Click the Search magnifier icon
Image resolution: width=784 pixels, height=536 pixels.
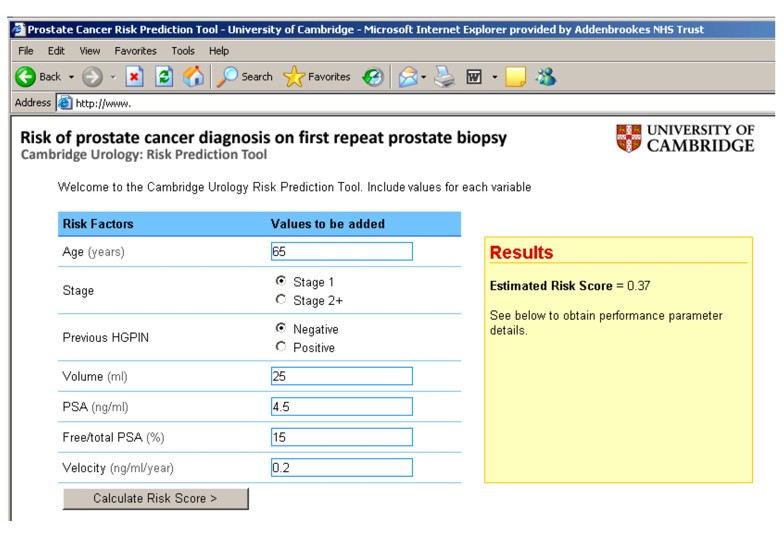[x=227, y=77]
